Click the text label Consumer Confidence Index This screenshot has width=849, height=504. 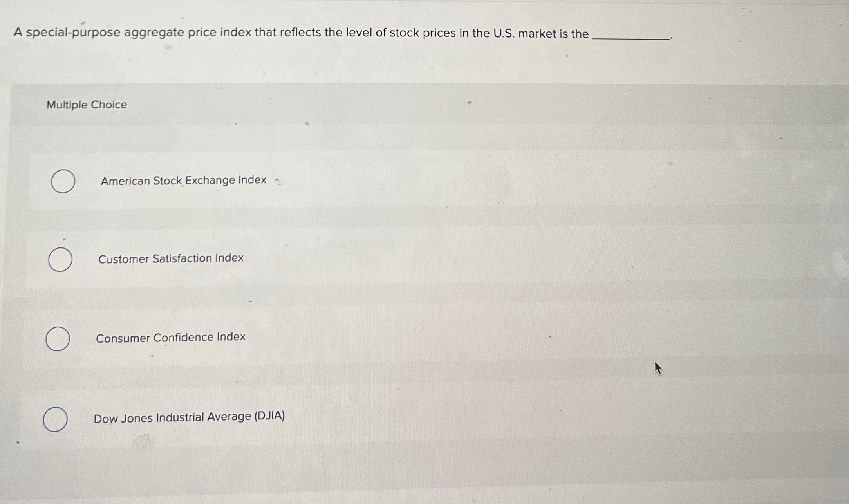(x=171, y=337)
